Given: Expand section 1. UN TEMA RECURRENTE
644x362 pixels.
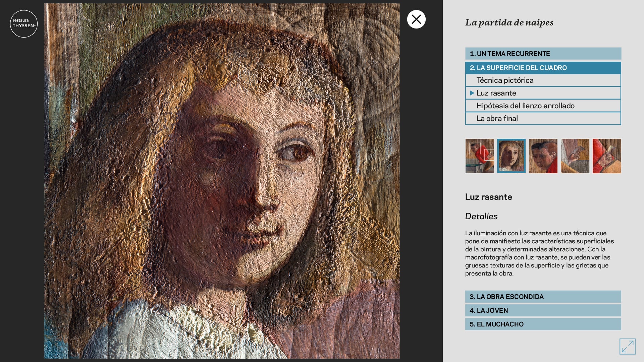Looking at the screenshot, I should point(543,54).
